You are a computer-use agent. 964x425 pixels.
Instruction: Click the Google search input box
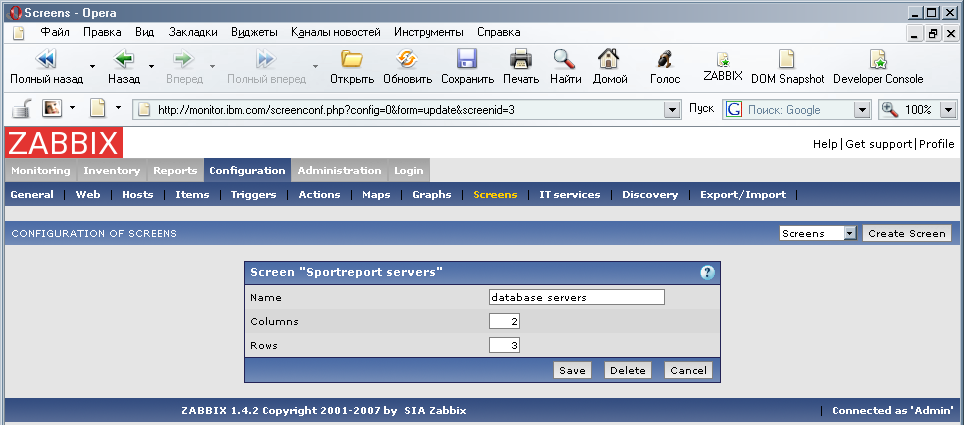click(797, 110)
